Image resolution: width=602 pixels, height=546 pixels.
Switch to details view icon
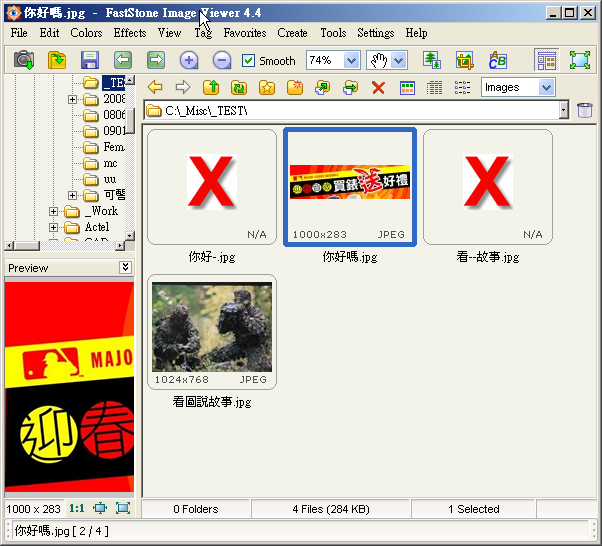pos(435,88)
